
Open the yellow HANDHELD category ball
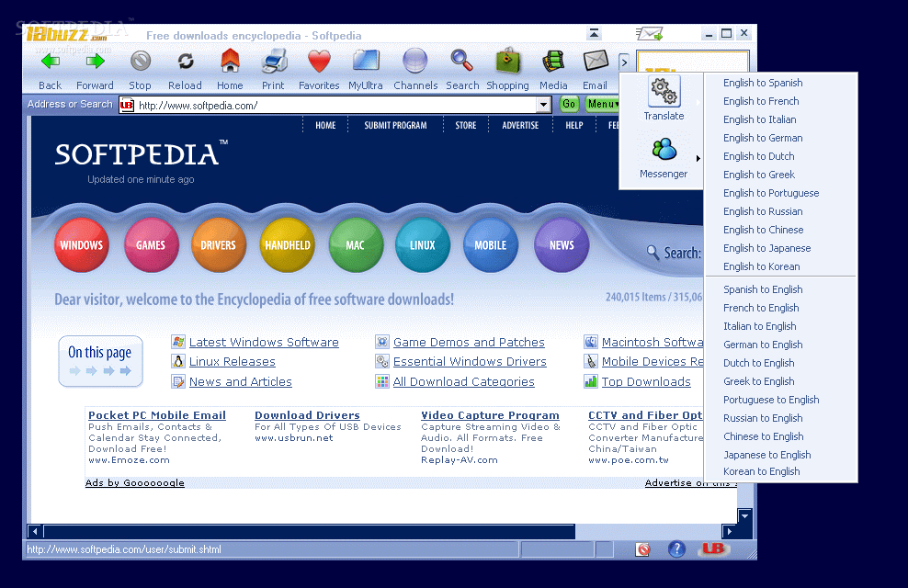[x=288, y=244]
